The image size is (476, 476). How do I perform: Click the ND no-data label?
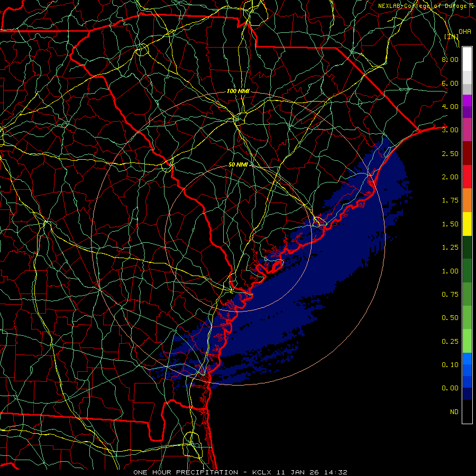[x=454, y=412]
